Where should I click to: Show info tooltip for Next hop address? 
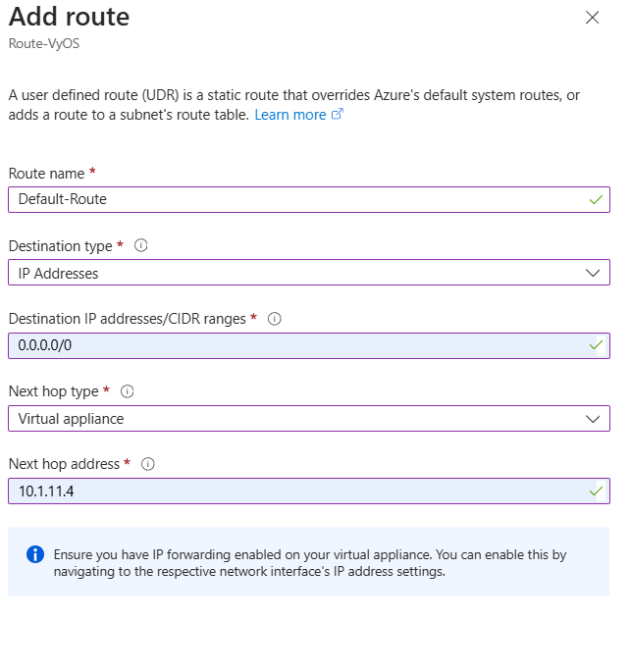point(148,464)
